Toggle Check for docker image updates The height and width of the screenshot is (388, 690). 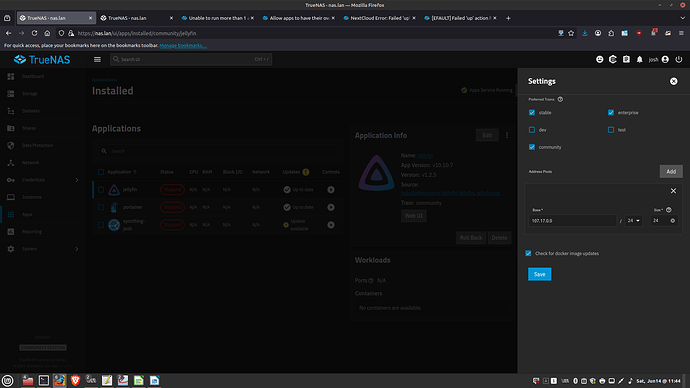(x=528, y=253)
